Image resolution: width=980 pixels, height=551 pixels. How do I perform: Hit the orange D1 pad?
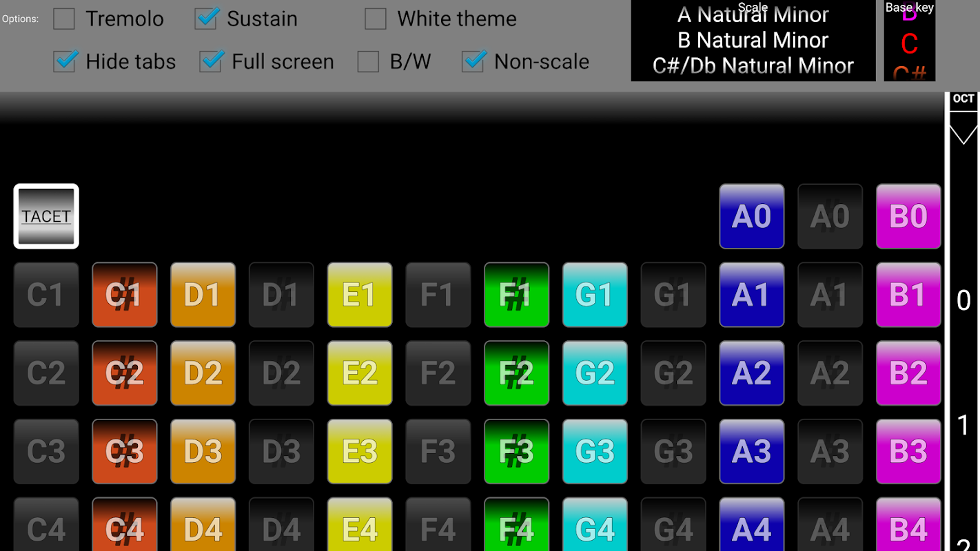203,295
